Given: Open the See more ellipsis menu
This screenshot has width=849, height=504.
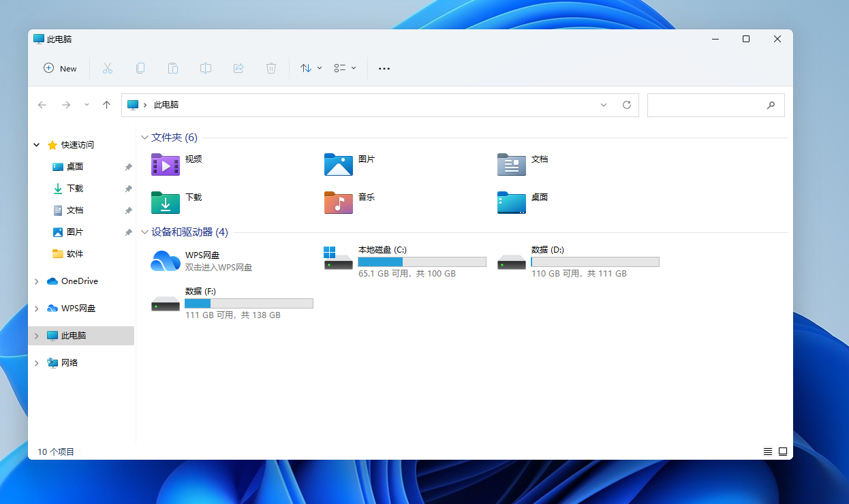Looking at the screenshot, I should pyautogui.click(x=384, y=68).
